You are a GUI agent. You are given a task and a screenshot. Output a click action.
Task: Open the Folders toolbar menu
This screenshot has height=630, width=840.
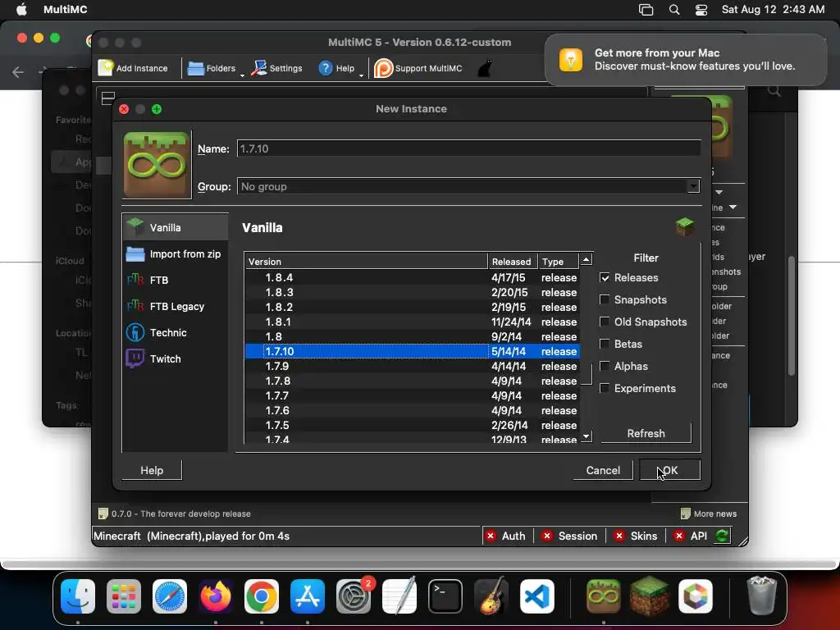(212, 68)
